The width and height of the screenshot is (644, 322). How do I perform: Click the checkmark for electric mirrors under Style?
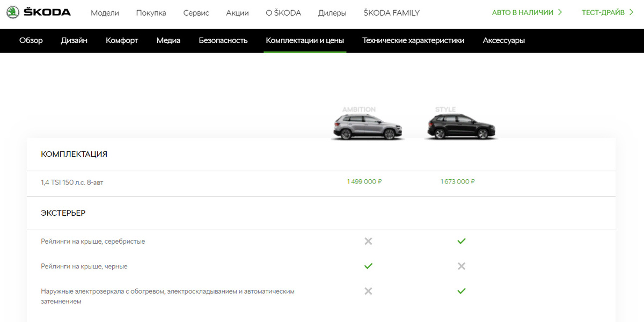[x=462, y=291]
